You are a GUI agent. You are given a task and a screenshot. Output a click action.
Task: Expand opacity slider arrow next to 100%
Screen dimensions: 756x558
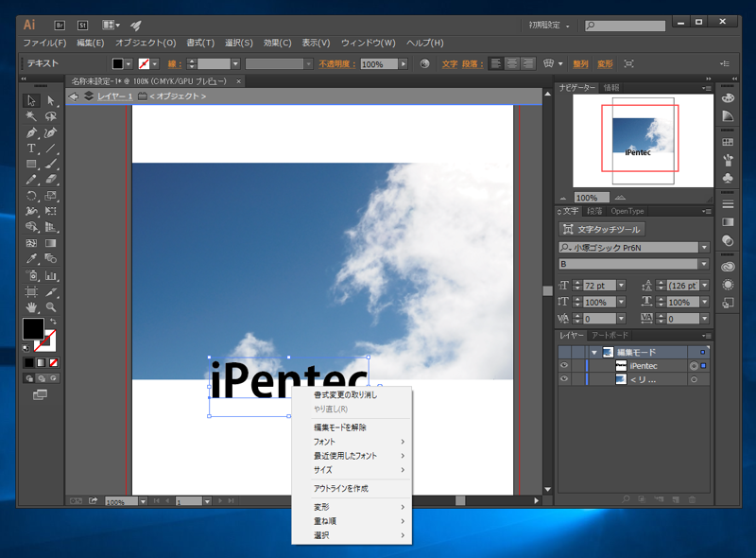404,63
